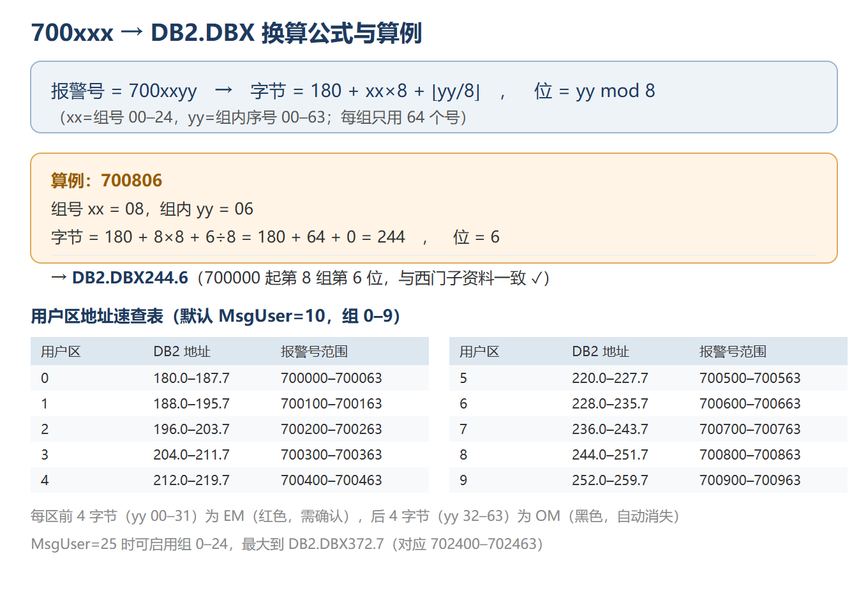Select the line "组号 xx = 08，组内 yy = 06"
Screen dimensions: 868x600
(152, 209)
